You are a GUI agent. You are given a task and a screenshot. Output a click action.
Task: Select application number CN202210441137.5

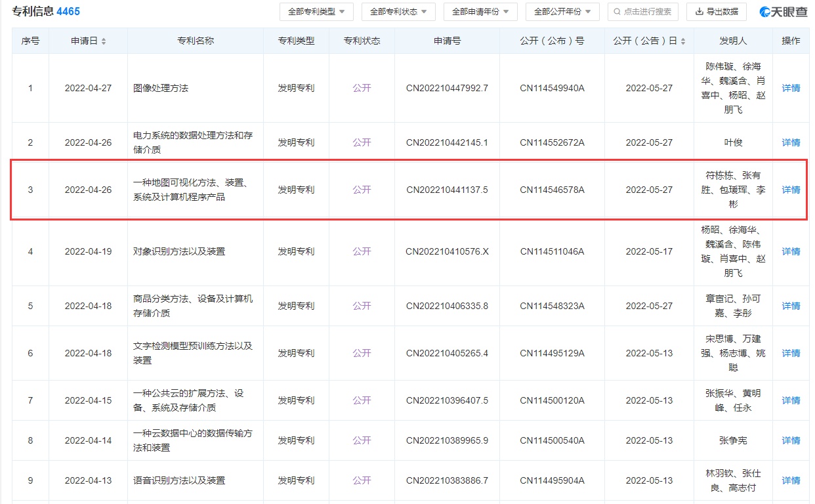pyautogui.click(x=447, y=190)
